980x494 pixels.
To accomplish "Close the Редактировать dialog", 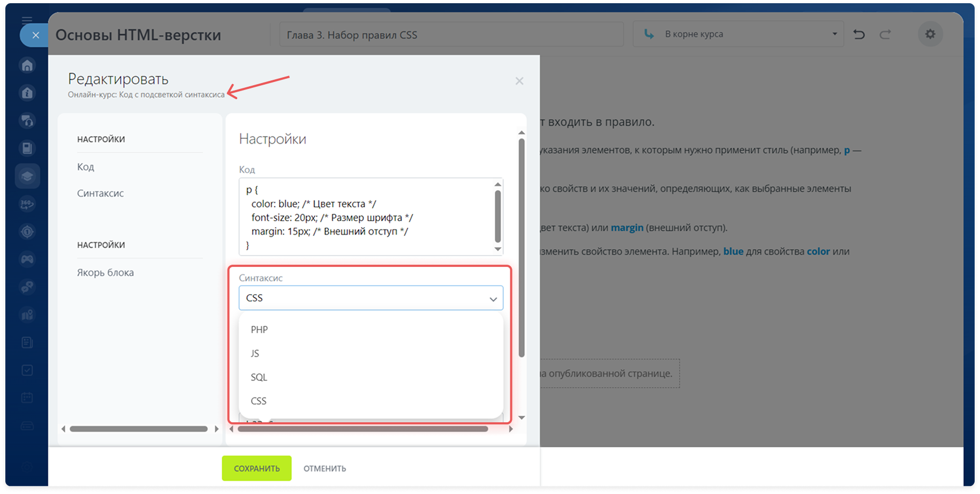I will (519, 81).
